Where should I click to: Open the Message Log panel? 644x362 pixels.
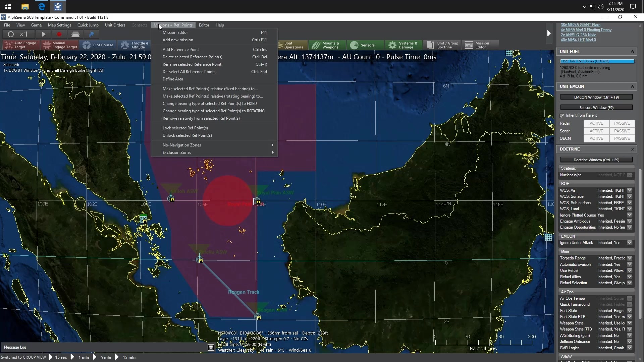coord(15,347)
